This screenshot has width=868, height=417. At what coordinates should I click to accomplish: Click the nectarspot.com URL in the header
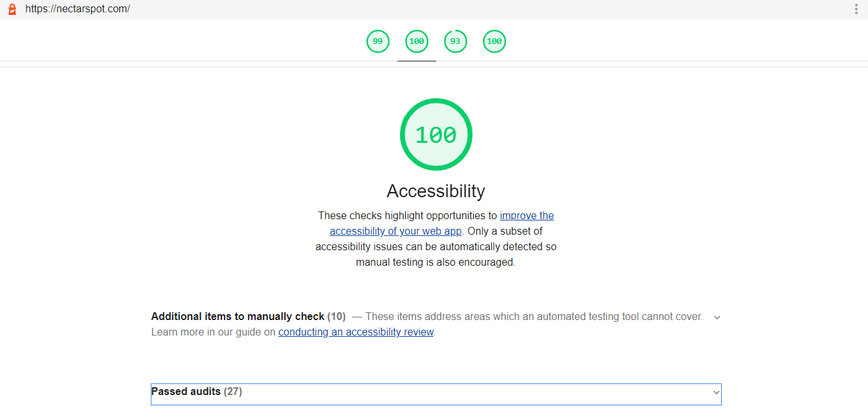tap(78, 9)
